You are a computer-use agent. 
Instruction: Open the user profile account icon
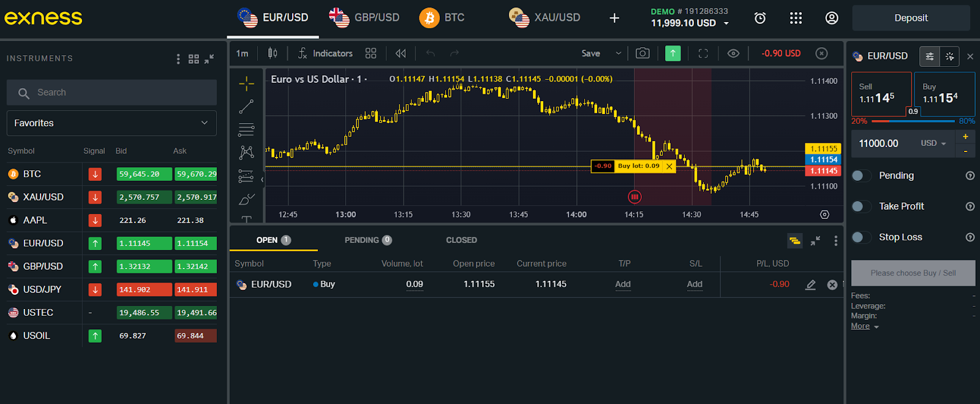pos(832,18)
